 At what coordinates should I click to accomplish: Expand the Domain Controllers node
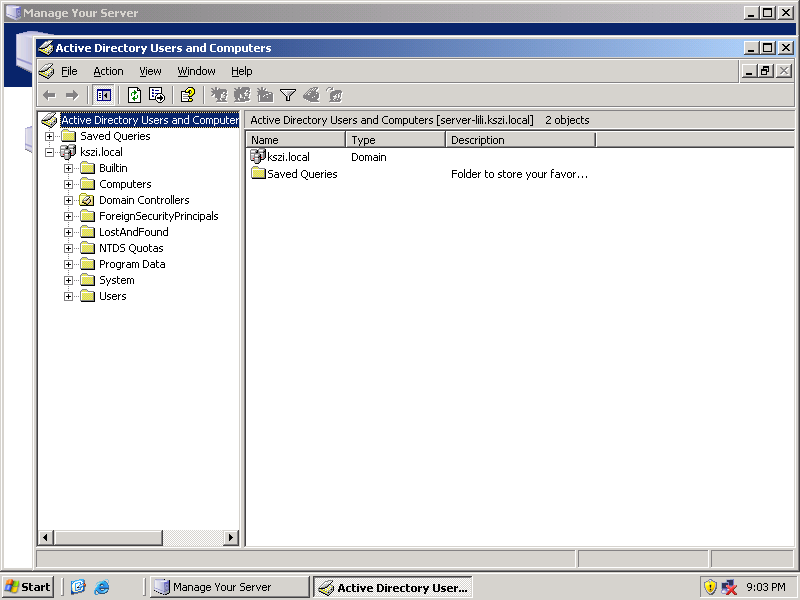click(68, 200)
